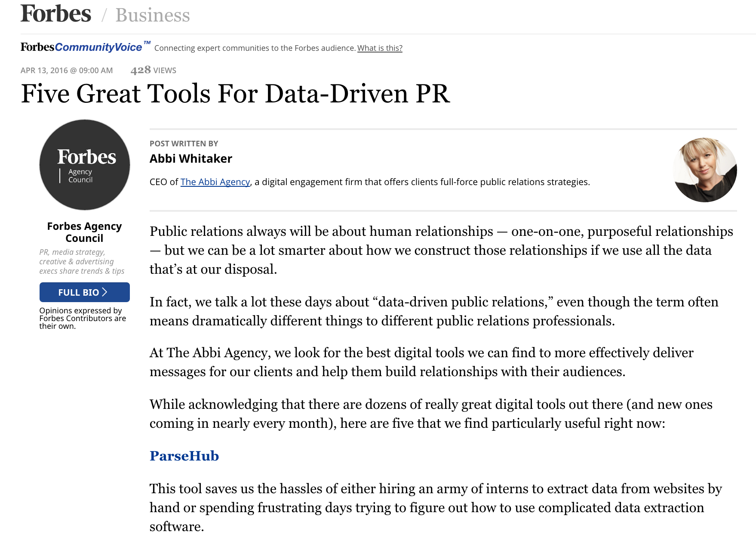The width and height of the screenshot is (756, 544).
Task: Click the paragraph starting "This tool saves us"
Action: tap(436, 507)
